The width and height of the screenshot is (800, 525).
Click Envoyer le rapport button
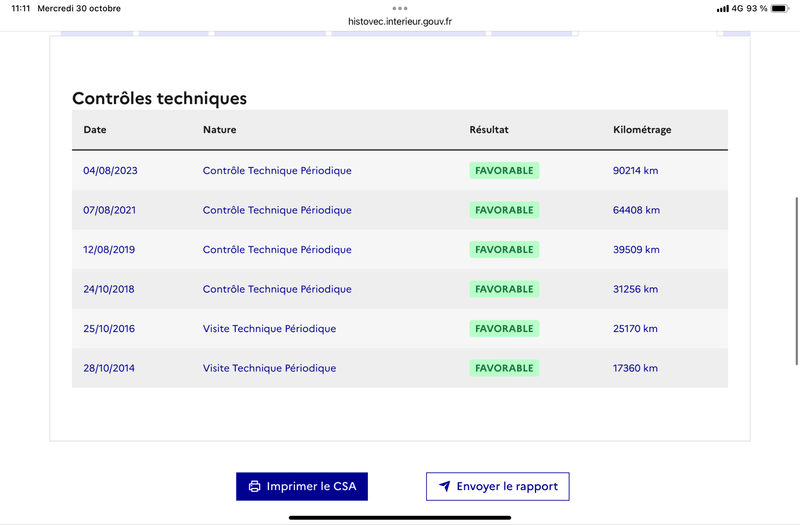point(497,486)
